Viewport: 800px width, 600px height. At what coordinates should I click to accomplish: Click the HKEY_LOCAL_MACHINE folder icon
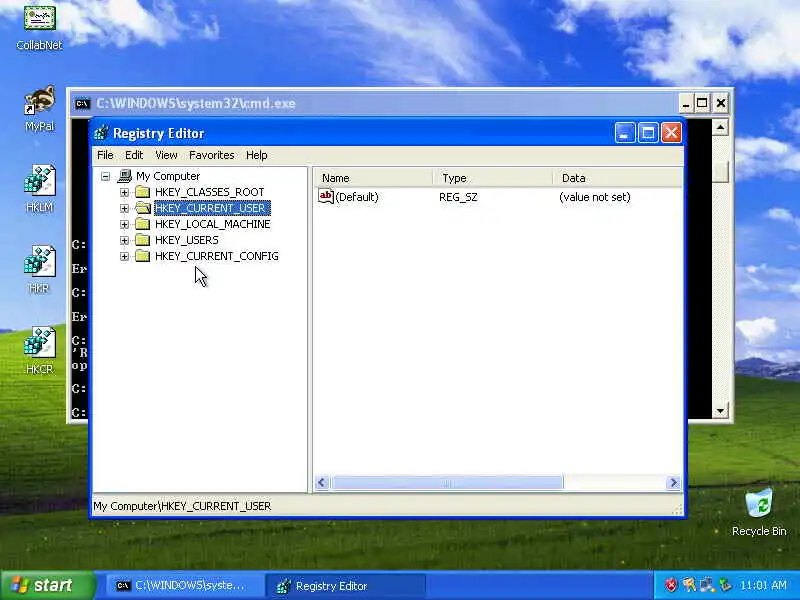pyautogui.click(x=142, y=224)
